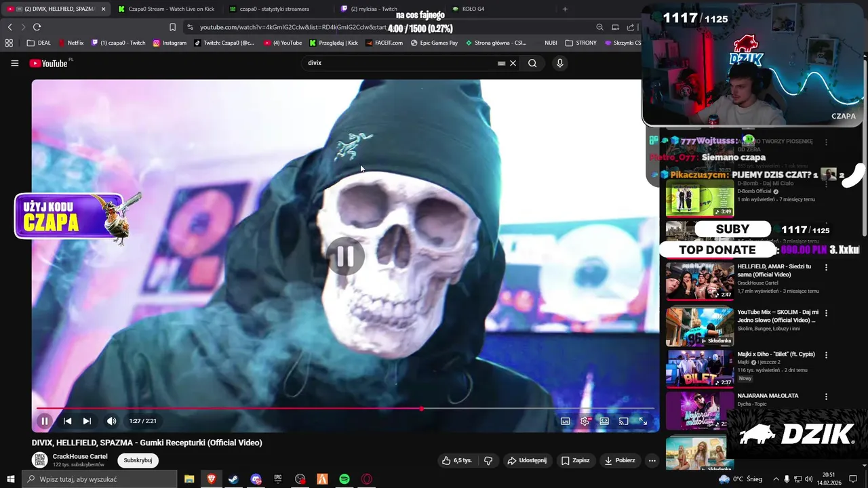Open the 'YouTube Mix – SKOLIM' thumbnail
The width and height of the screenshot is (868, 488).
coord(700,327)
